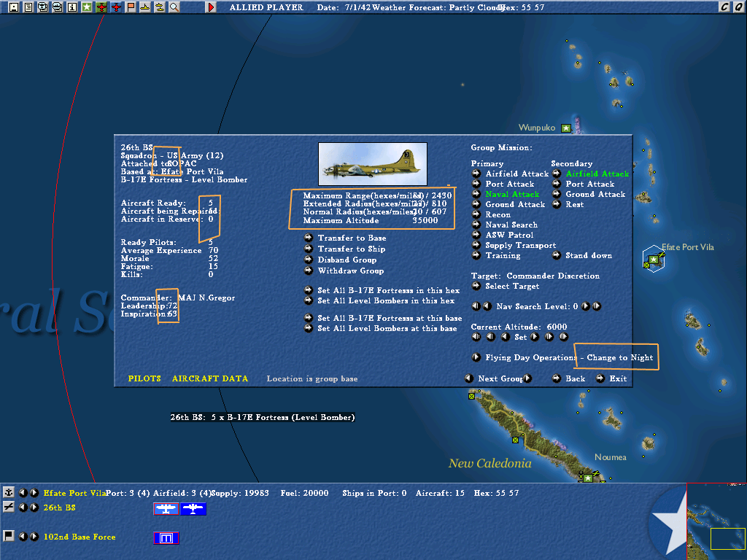Viewport: 747px width, 560px height.
Task: Click the magnifying glass icon in top toolbar
Action: point(174,7)
